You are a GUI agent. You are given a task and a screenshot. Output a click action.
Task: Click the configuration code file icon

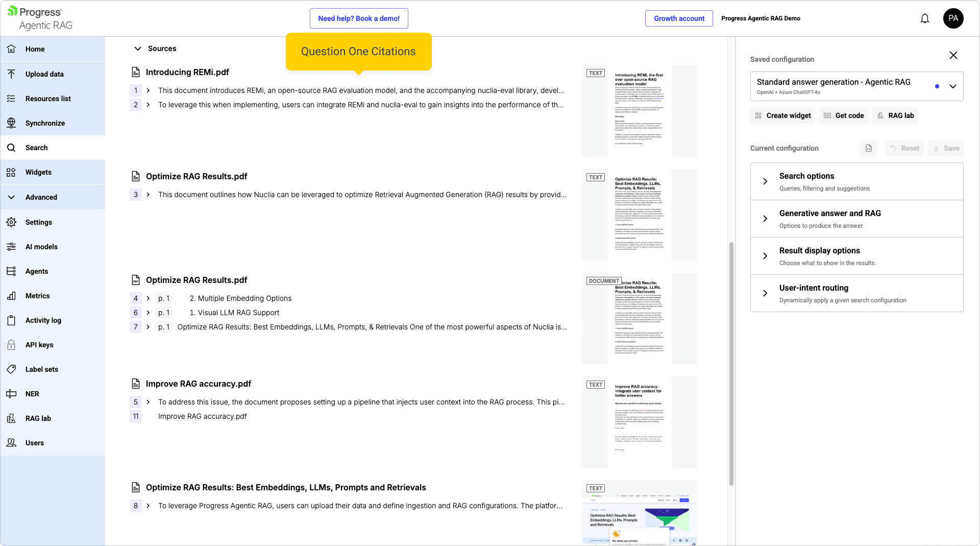(869, 148)
